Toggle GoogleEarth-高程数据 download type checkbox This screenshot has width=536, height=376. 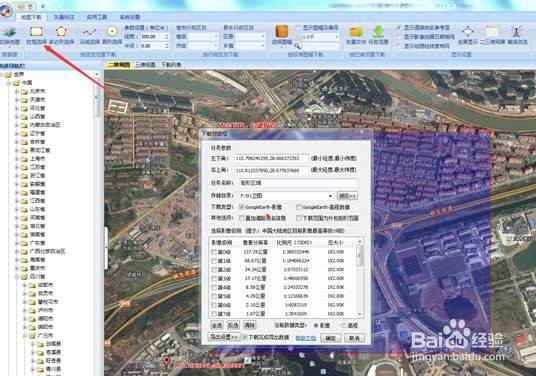coord(299,207)
